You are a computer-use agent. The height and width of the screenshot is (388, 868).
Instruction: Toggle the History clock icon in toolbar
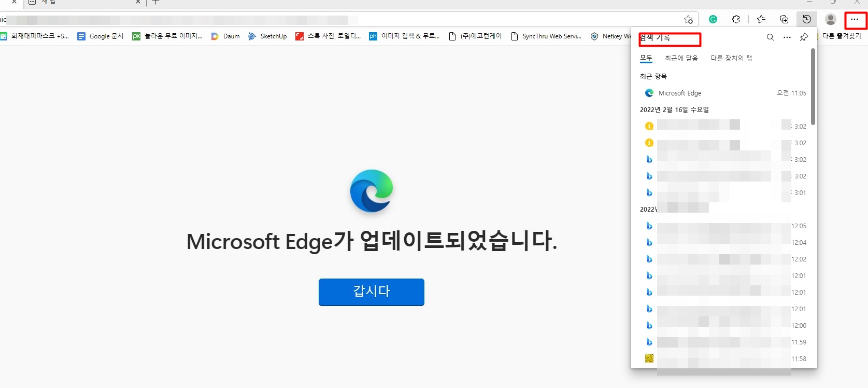807,19
